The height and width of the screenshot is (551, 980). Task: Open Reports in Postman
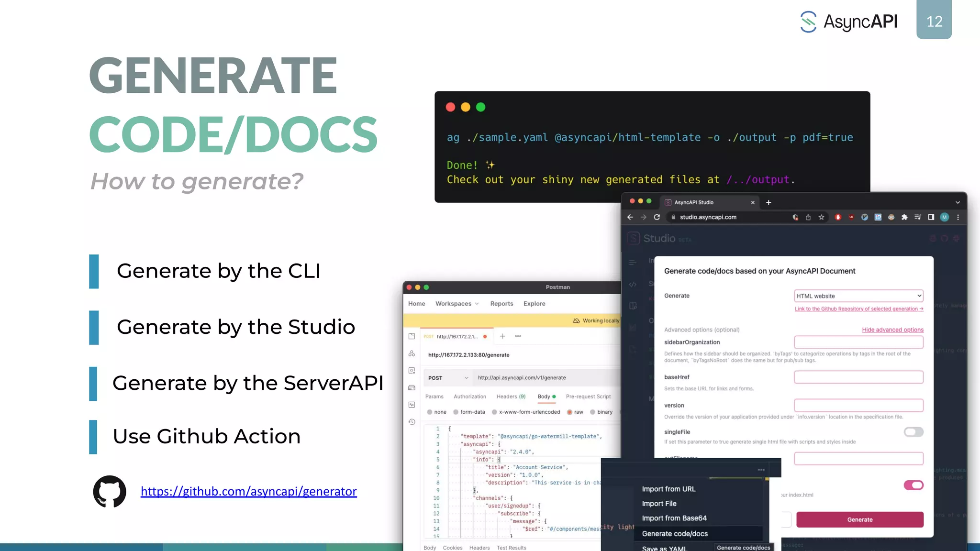501,304
